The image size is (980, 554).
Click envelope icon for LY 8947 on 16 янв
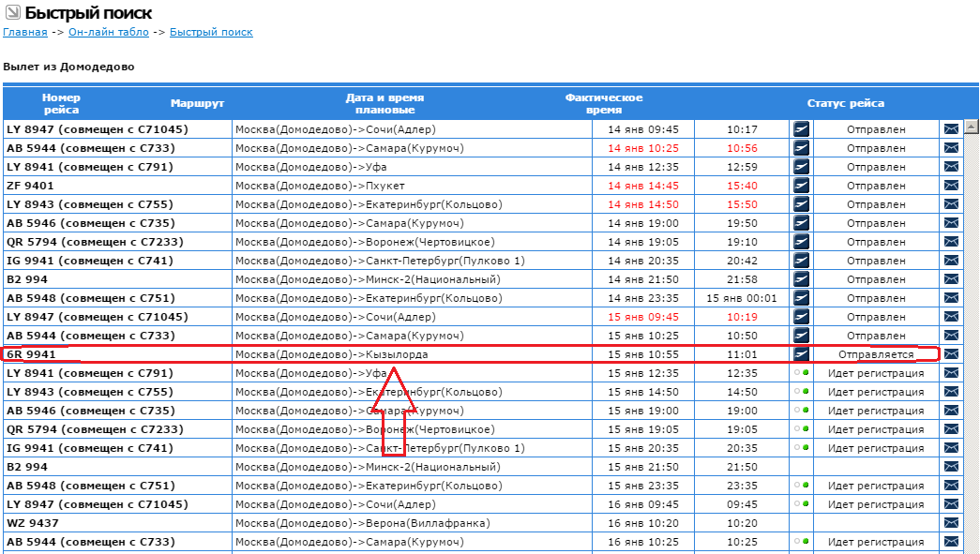pyautogui.click(x=951, y=504)
